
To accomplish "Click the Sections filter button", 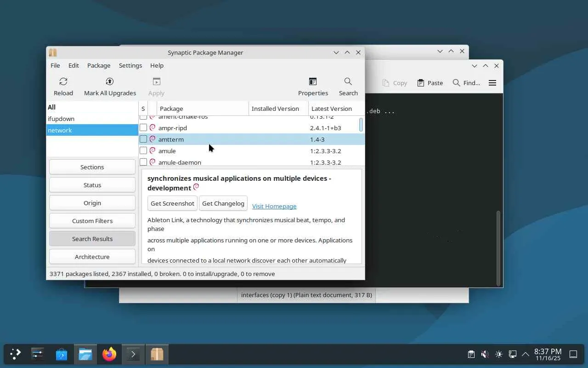I will click(x=92, y=167).
